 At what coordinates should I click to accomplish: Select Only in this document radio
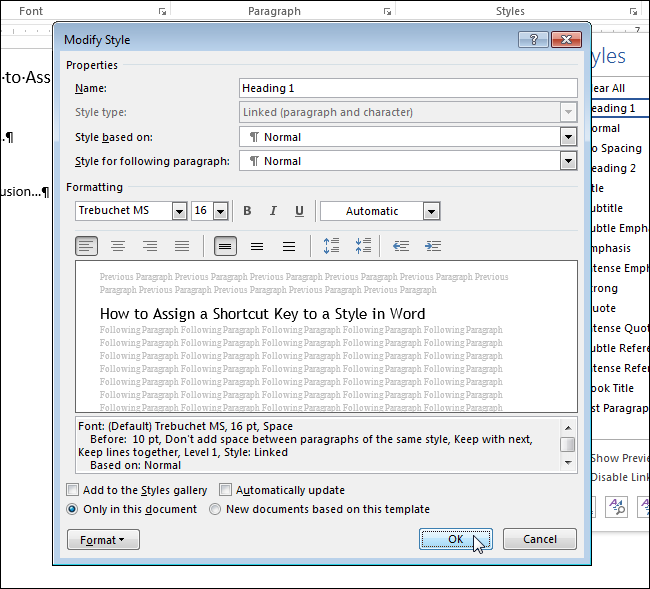pyautogui.click(x=72, y=509)
